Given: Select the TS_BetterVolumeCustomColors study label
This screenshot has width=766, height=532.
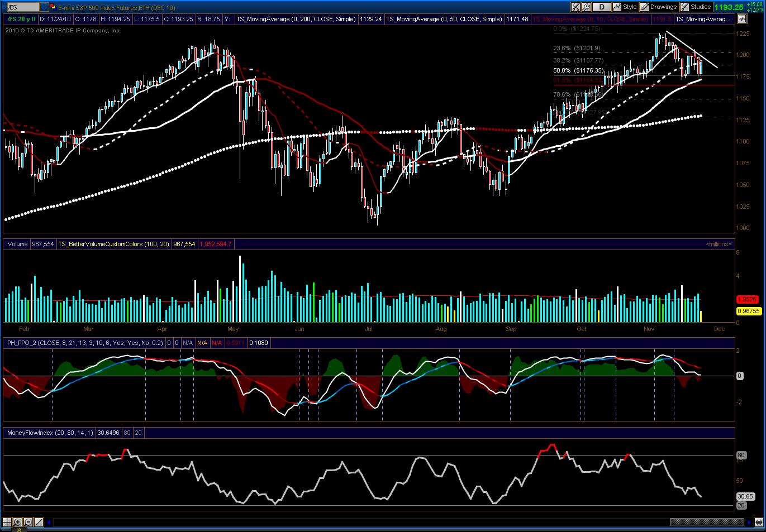Looking at the screenshot, I should pyautogui.click(x=113, y=244).
